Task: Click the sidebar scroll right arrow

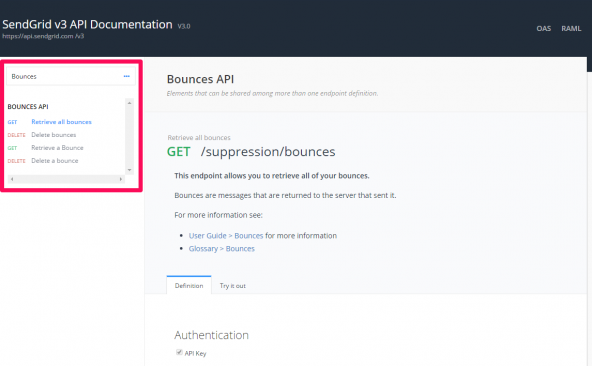Action: (x=121, y=179)
